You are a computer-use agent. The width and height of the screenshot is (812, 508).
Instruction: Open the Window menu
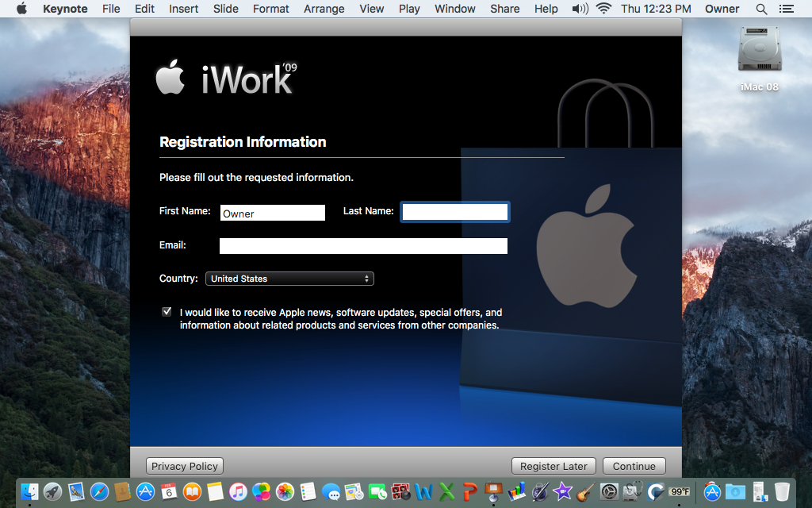454,9
